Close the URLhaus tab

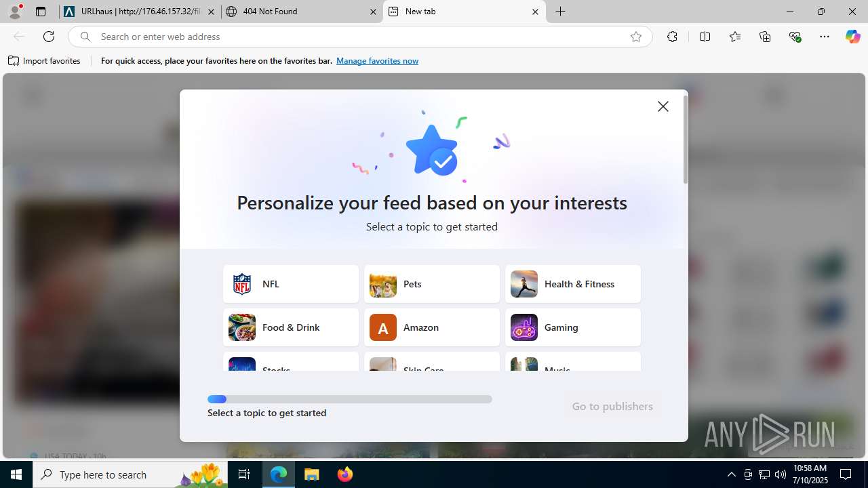pyautogui.click(x=211, y=12)
